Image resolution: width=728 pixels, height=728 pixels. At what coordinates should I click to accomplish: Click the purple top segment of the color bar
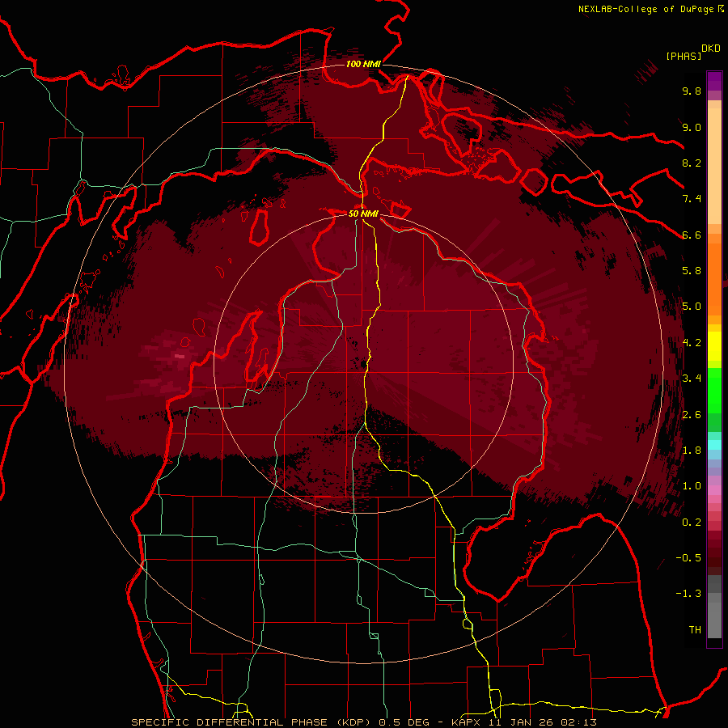coord(714,81)
